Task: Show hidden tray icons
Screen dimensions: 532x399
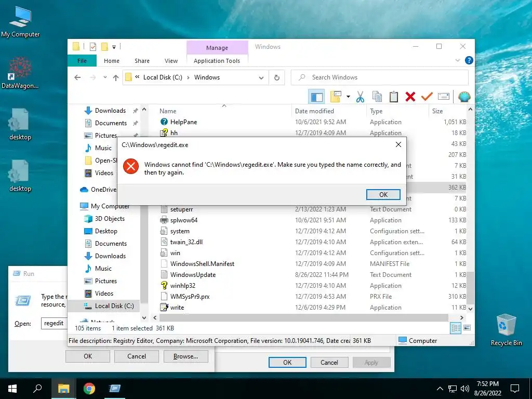Action: (440, 389)
